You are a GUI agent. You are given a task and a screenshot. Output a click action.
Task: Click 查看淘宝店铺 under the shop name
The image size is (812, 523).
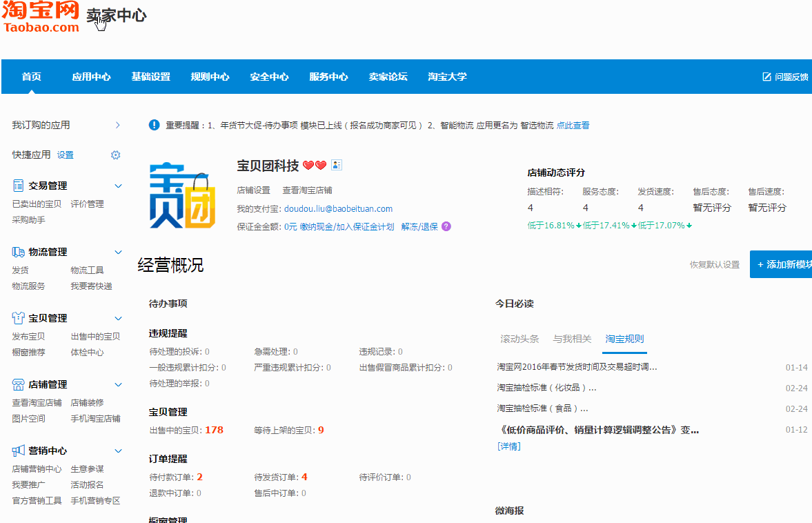pyautogui.click(x=307, y=190)
